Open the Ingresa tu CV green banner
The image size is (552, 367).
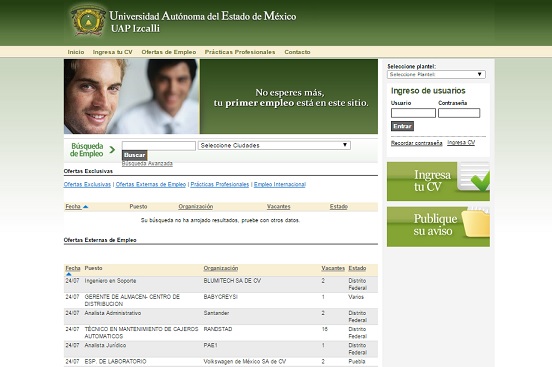438,181
